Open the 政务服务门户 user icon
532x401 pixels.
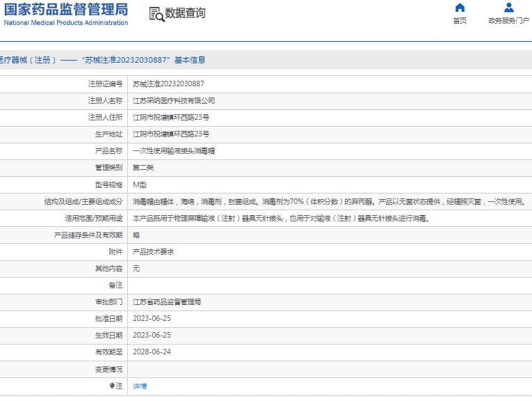tap(508, 8)
